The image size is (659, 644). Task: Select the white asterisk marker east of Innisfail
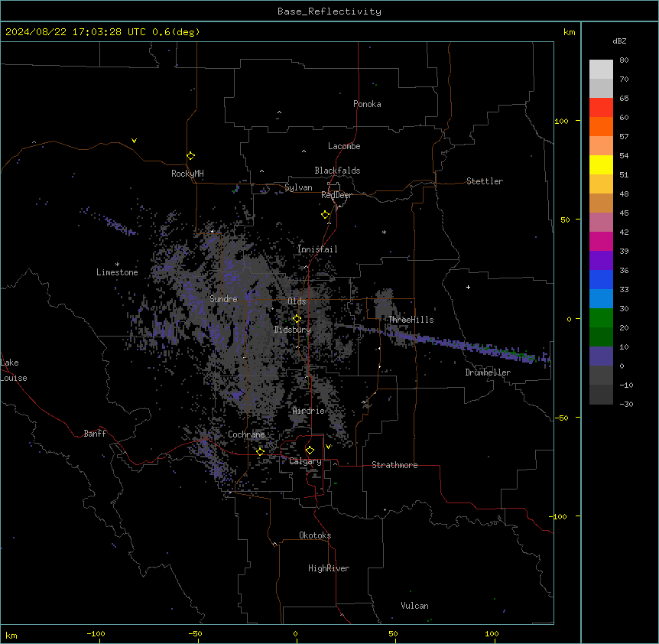point(384,232)
